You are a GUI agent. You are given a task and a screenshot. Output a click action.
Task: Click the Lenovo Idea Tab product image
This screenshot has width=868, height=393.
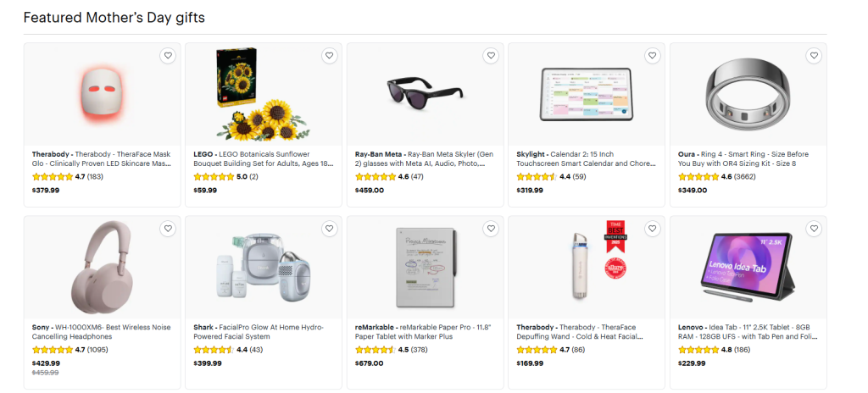[748, 266]
